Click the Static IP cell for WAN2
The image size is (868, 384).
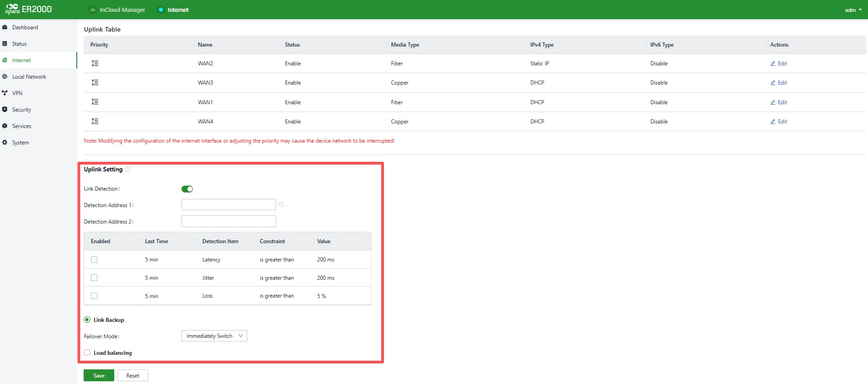point(539,64)
